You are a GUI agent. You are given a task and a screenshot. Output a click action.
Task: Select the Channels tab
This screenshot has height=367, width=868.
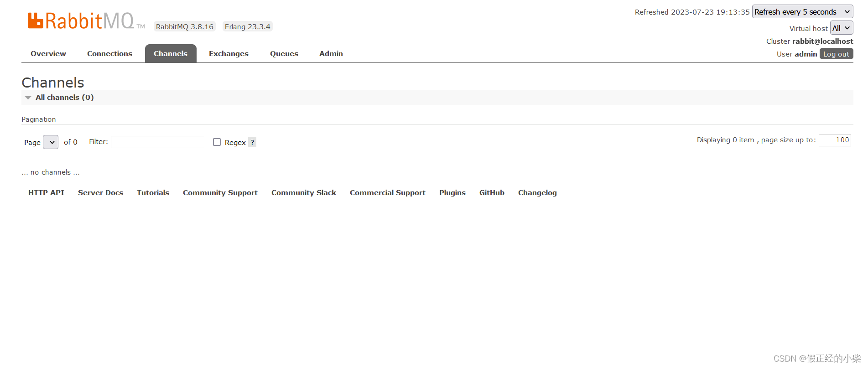pyautogui.click(x=171, y=53)
